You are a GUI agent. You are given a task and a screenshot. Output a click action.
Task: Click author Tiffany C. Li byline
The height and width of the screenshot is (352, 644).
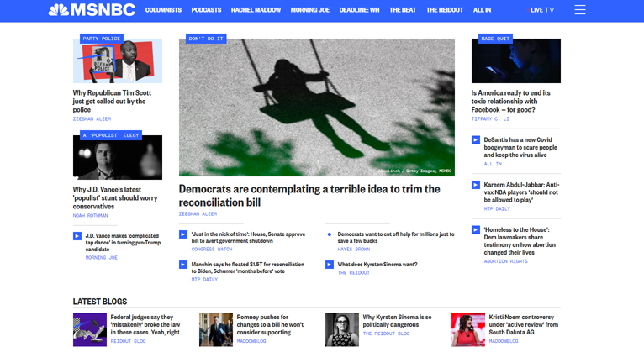(490, 119)
